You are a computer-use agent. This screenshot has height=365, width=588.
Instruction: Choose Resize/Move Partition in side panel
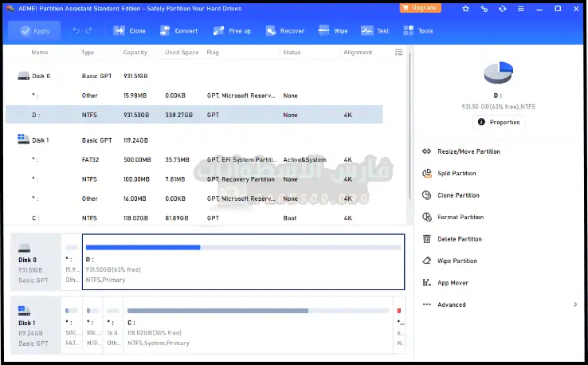tap(468, 151)
